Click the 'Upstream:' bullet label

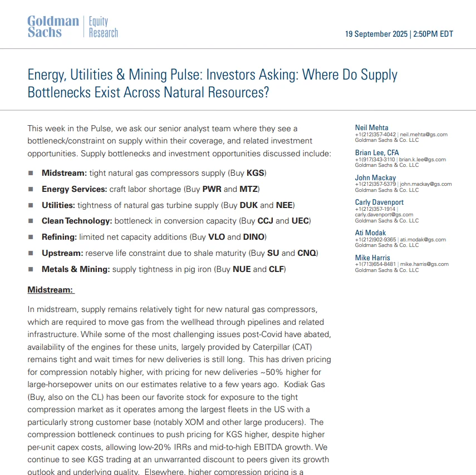click(62, 253)
